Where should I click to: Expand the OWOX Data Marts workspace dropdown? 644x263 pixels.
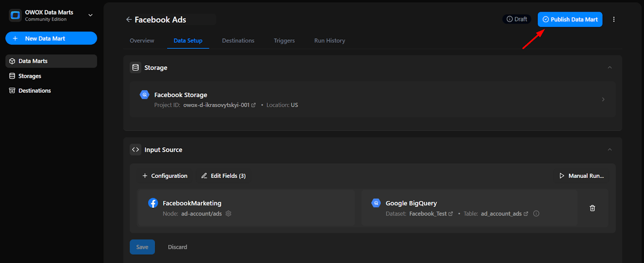click(91, 15)
